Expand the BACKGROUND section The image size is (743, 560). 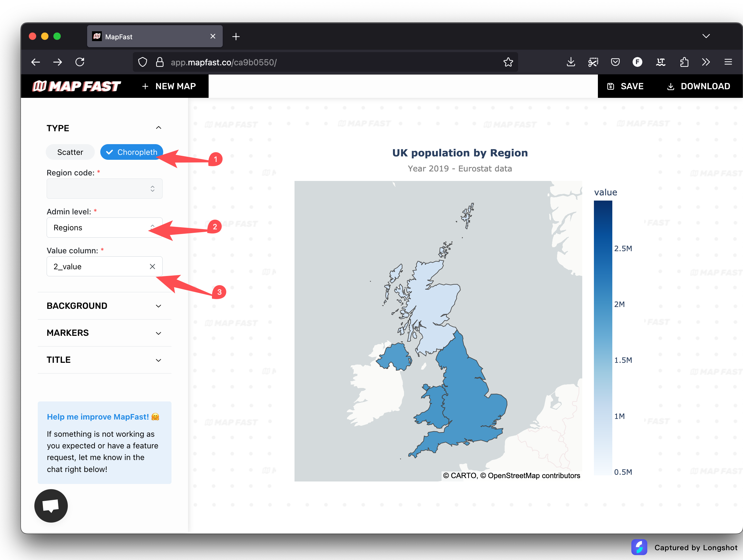pos(105,306)
